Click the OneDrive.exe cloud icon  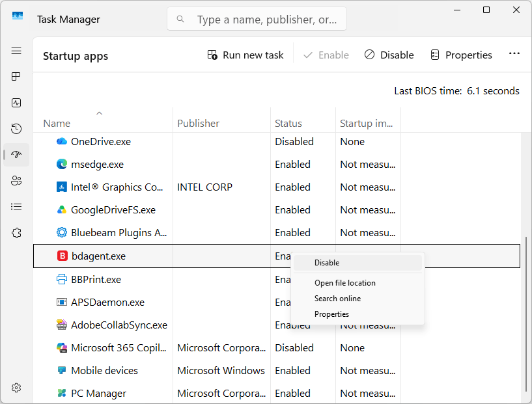[x=61, y=141]
